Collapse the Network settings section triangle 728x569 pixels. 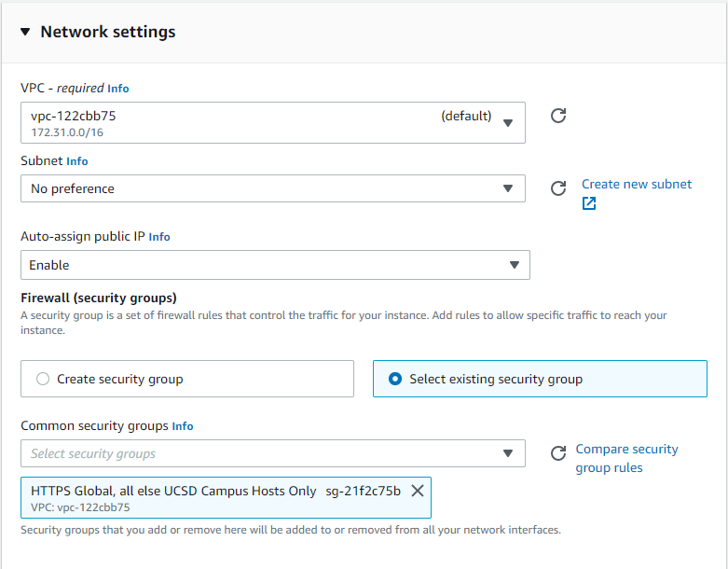[25, 33]
